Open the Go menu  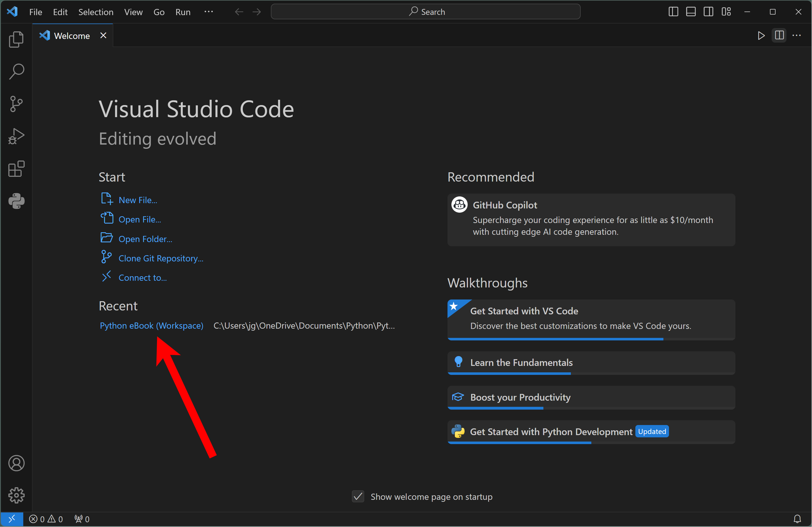coord(159,12)
